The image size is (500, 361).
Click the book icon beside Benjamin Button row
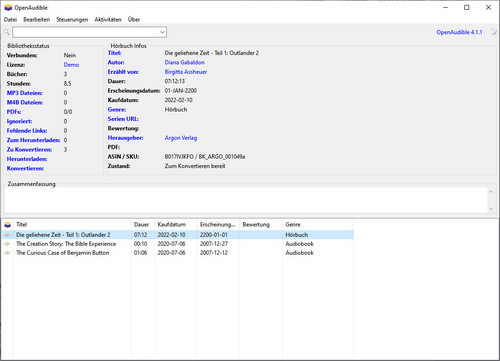point(7,253)
